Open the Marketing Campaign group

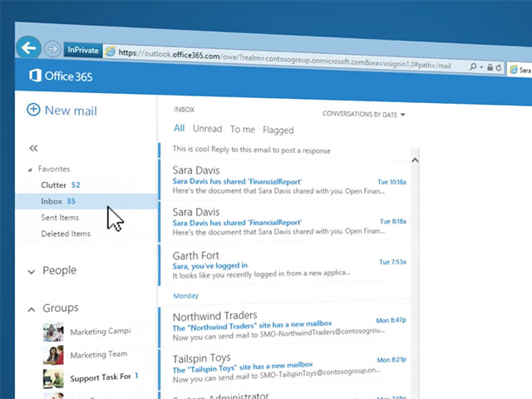click(x=101, y=332)
